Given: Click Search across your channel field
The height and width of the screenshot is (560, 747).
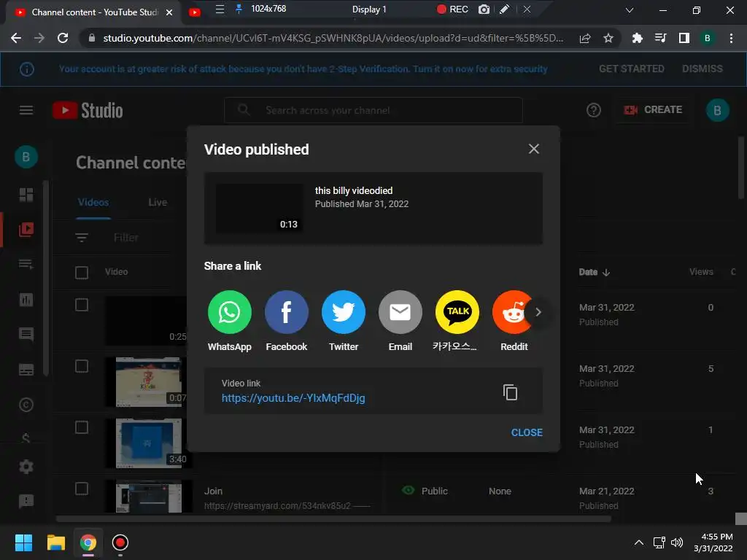Looking at the screenshot, I should (x=373, y=111).
